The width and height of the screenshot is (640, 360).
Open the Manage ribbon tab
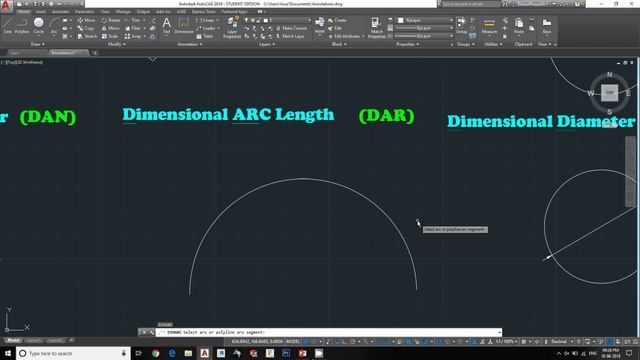[123, 12]
